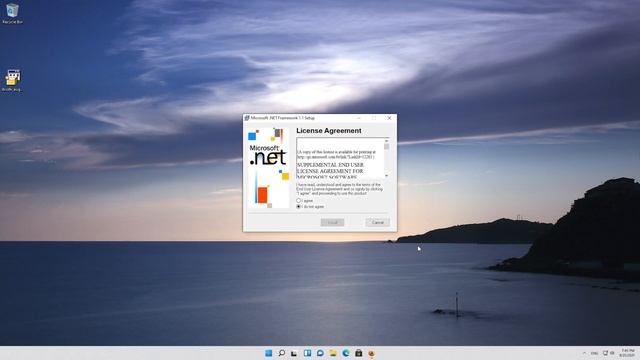Click the ENG language indicator
Viewport: 640px width, 360px height.
click(x=594, y=353)
